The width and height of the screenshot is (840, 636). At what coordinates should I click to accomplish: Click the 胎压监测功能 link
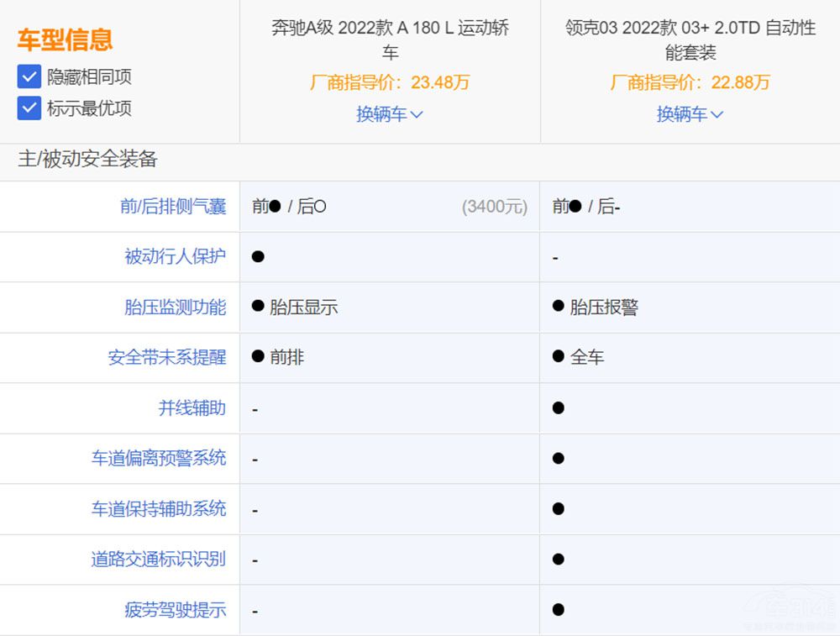pyautogui.click(x=176, y=307)
